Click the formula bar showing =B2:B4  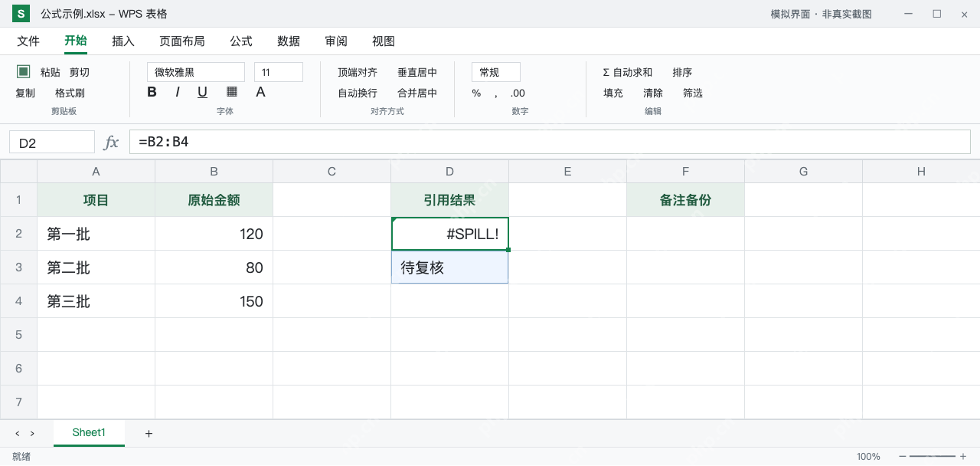(550, 142)
